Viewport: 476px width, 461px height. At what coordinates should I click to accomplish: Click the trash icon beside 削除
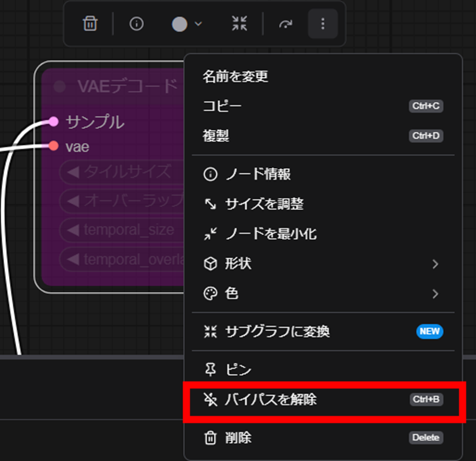(211, 438)
